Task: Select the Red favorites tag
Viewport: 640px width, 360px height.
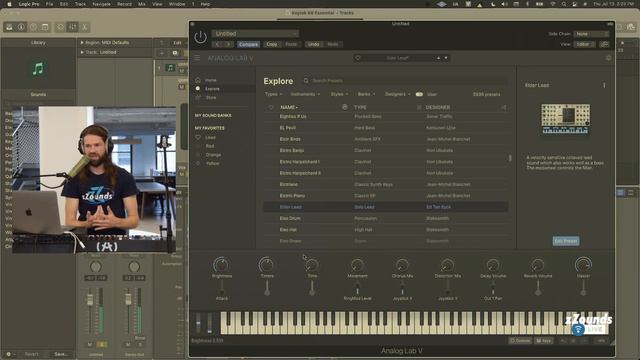Action: coord(206,146)
